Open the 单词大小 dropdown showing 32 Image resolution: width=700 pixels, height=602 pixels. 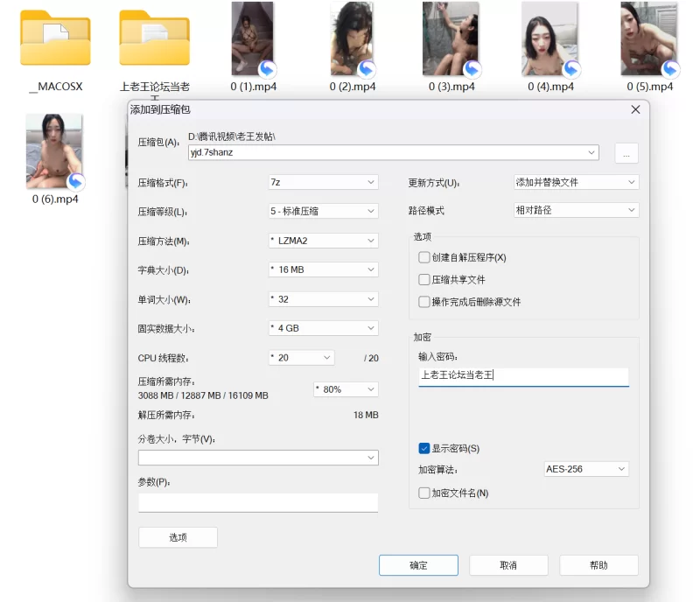323,299
